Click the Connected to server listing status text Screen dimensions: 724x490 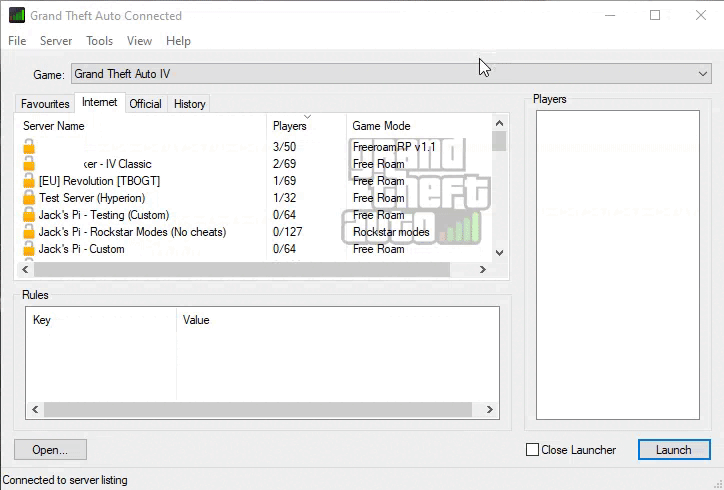click(x=65, y=480)
